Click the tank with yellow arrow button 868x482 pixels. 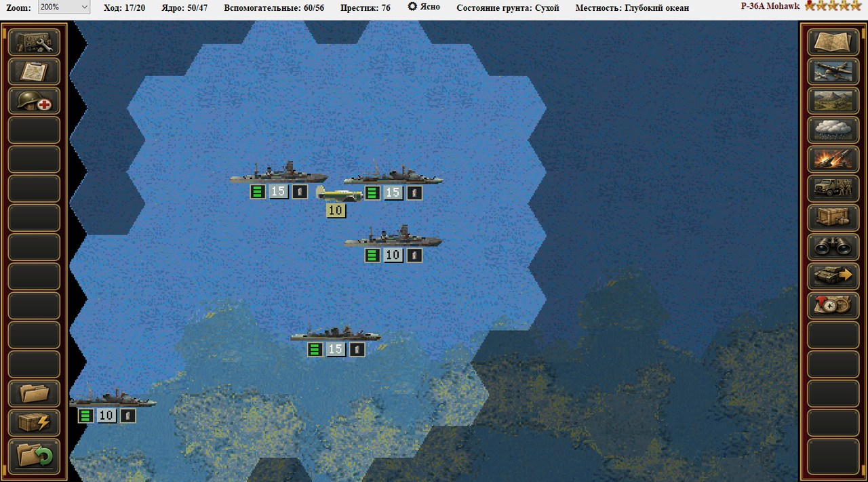coord(833,276)
